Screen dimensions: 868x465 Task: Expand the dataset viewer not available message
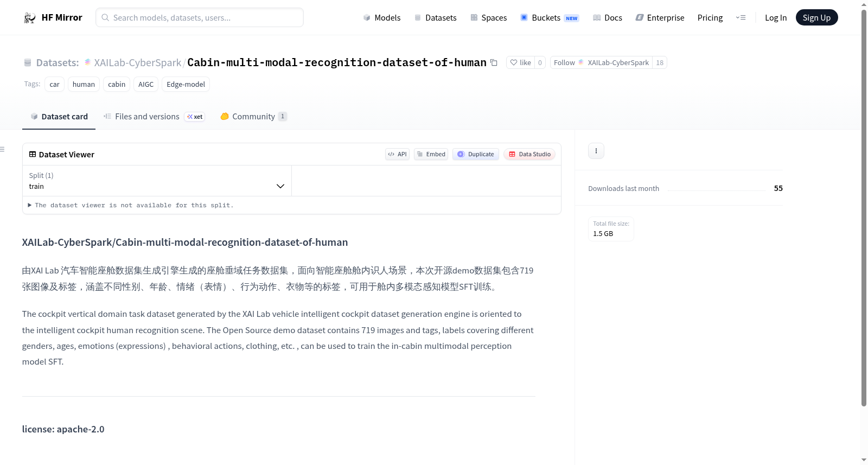click(x=130, y=205)
